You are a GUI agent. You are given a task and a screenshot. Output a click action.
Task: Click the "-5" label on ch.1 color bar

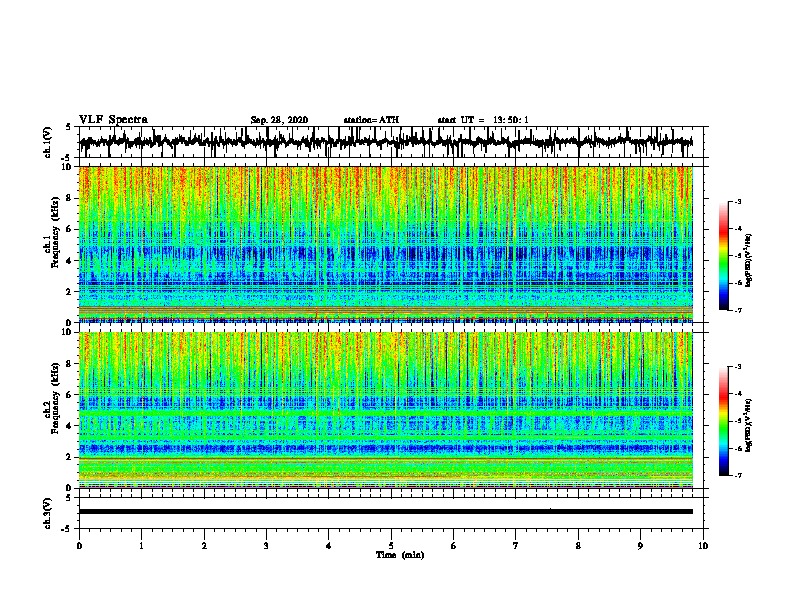[x=738, y=256]
